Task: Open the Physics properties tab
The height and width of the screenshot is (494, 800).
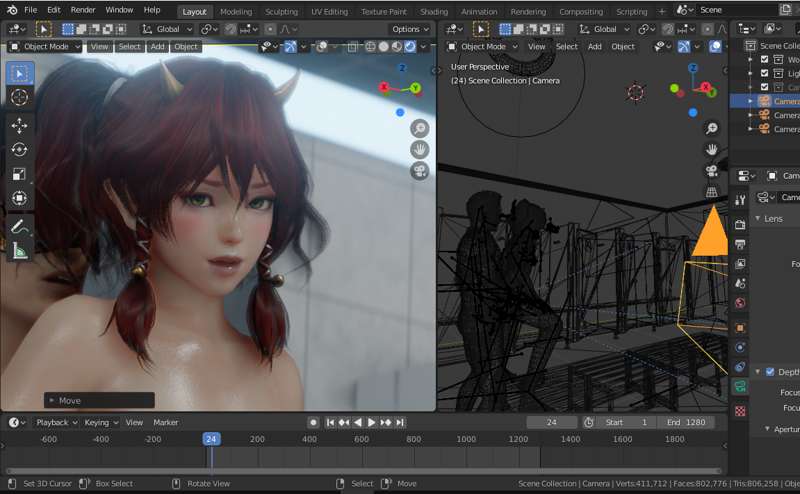Action: click(x=740, y=348)
